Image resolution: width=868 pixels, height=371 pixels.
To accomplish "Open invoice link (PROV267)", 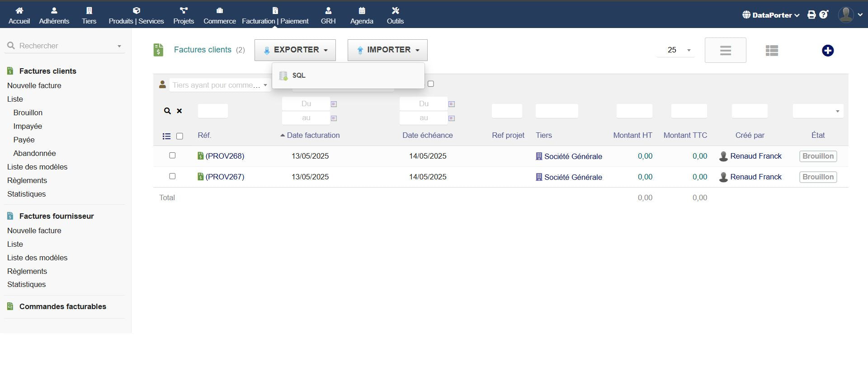I will 224,177.
